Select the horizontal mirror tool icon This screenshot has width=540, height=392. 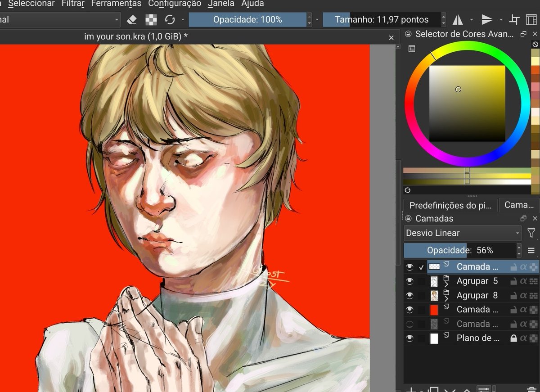tap(459, 19)
